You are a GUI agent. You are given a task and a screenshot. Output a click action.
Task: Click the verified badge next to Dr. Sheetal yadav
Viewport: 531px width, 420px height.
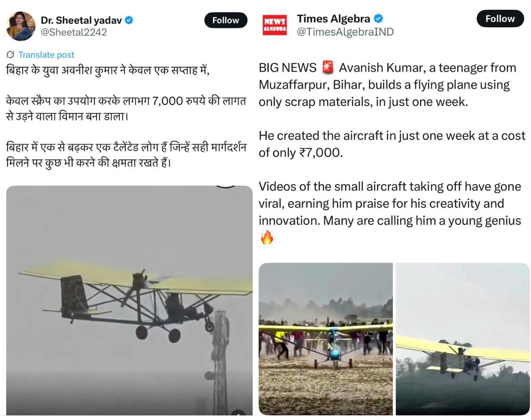(x=129, y=19)
